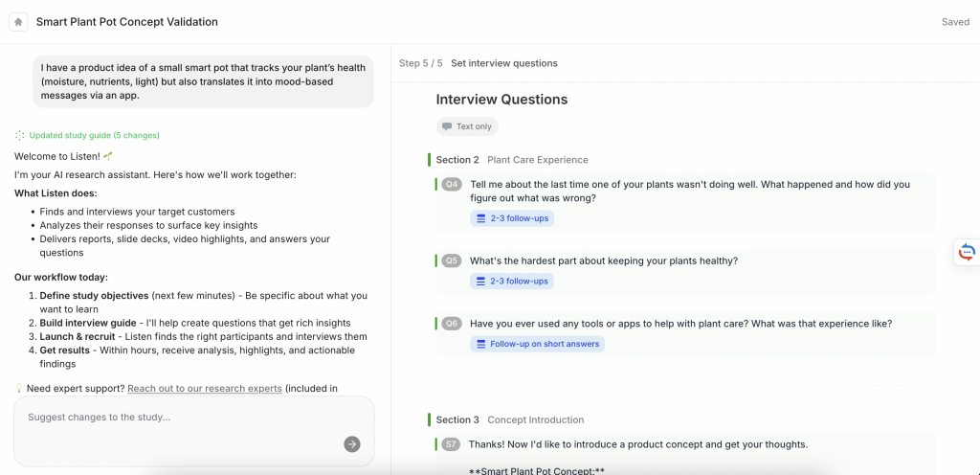
Task: Open Q6 Follow-up on short answers setting
Action: point(537,344)
